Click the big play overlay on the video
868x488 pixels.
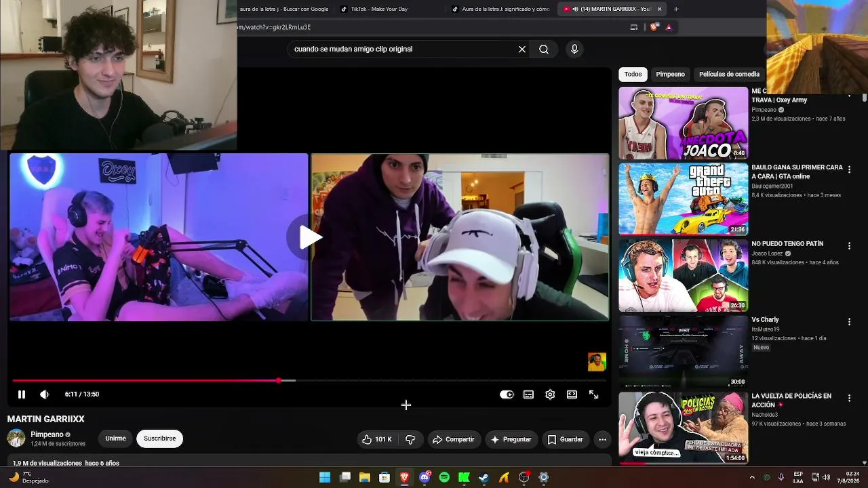point(310,237)
